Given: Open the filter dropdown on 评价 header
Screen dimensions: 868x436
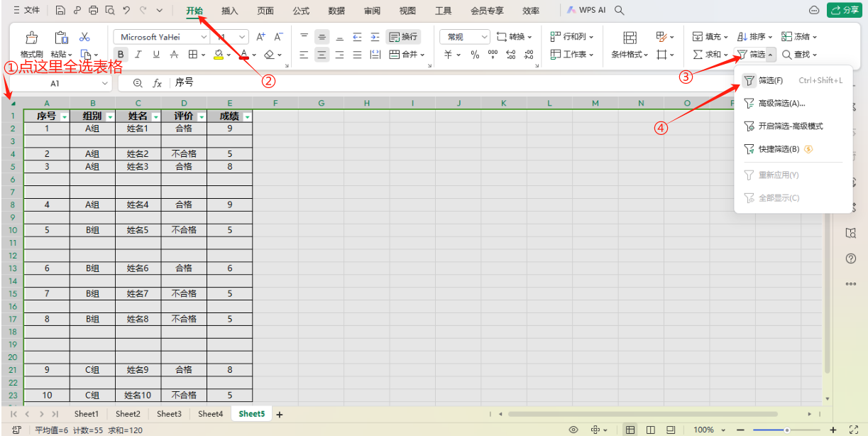Looking at the screenshot, I should [202, 116].
